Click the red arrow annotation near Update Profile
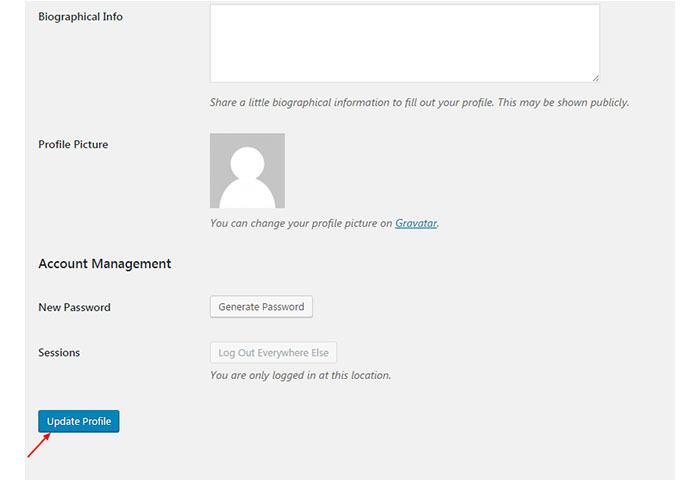Image resolution: width=700 pixels, height=480 pixels. 38,445
